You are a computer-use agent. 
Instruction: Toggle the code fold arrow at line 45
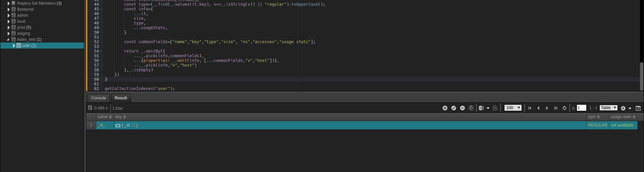tap(101, 9)
